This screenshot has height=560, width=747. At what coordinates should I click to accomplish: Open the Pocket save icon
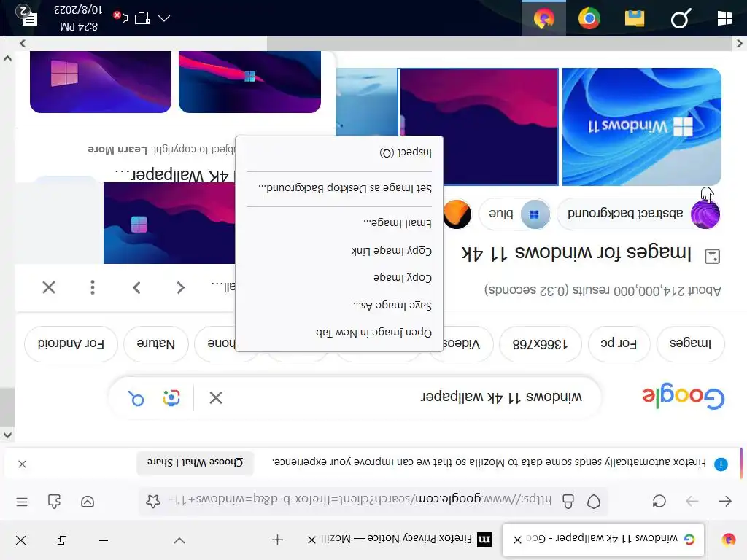pos(88,502)
